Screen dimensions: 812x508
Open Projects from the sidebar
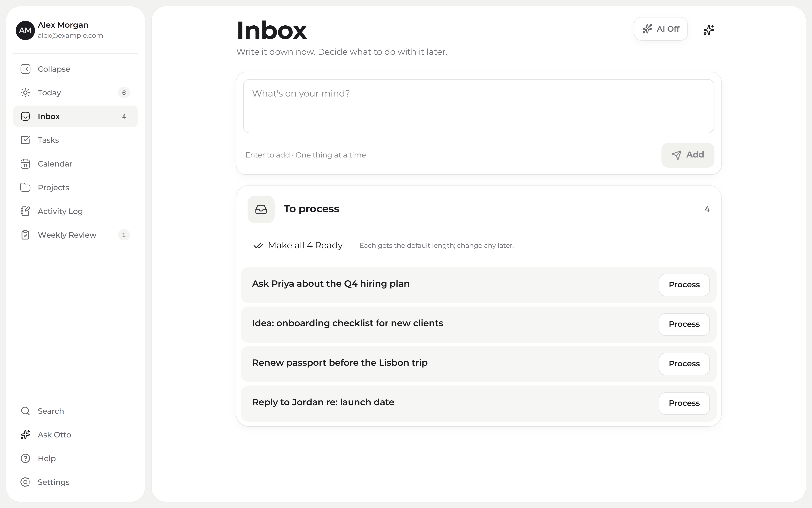tap(76, 187)
